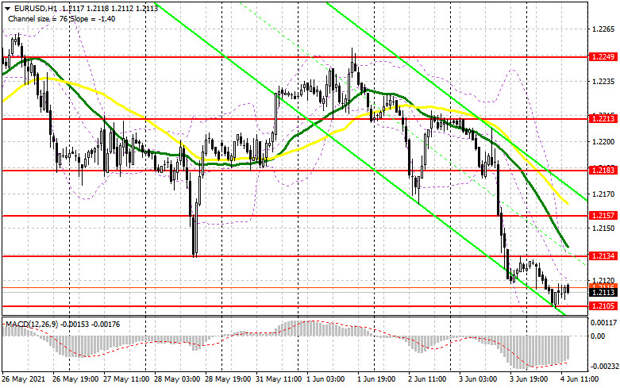
Task: Click the red 1.2183 price level tag
Action: pyautogui.click(x=603, y=170)
